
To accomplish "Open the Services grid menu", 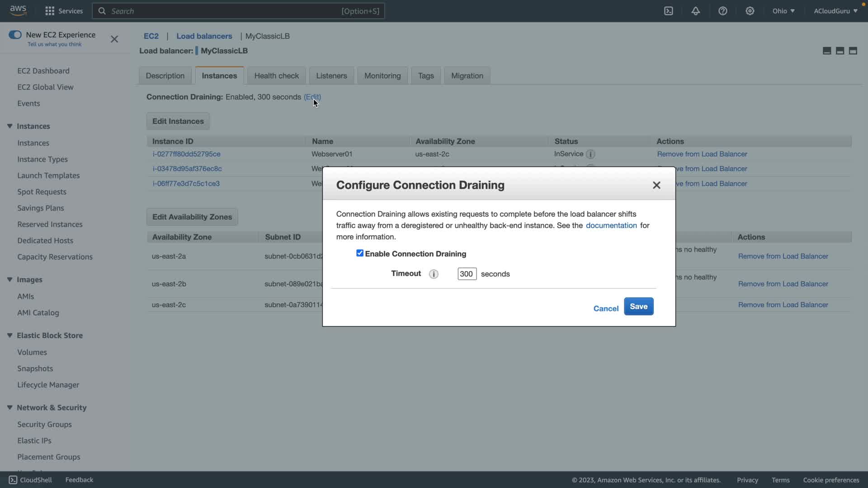I will [x=50, y=11].
